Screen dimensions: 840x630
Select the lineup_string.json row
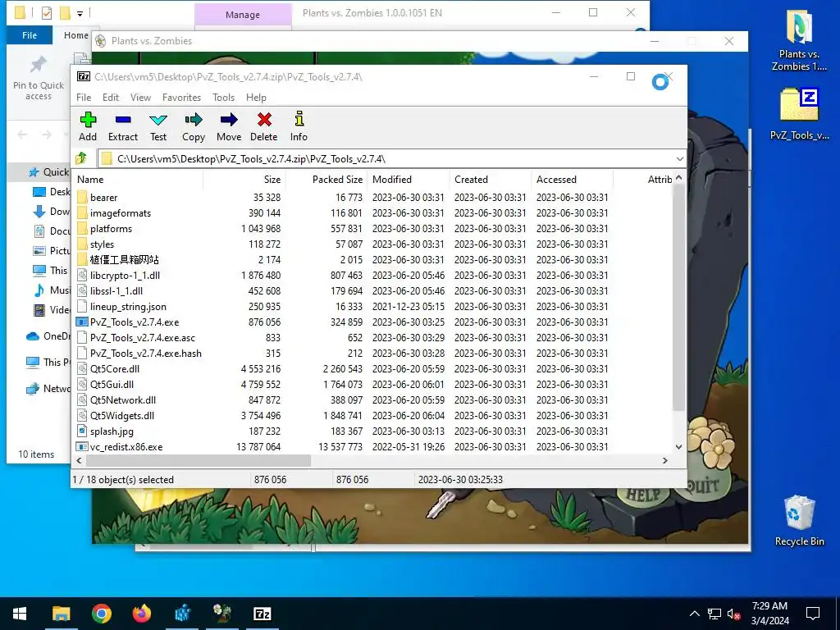point(372,307)
